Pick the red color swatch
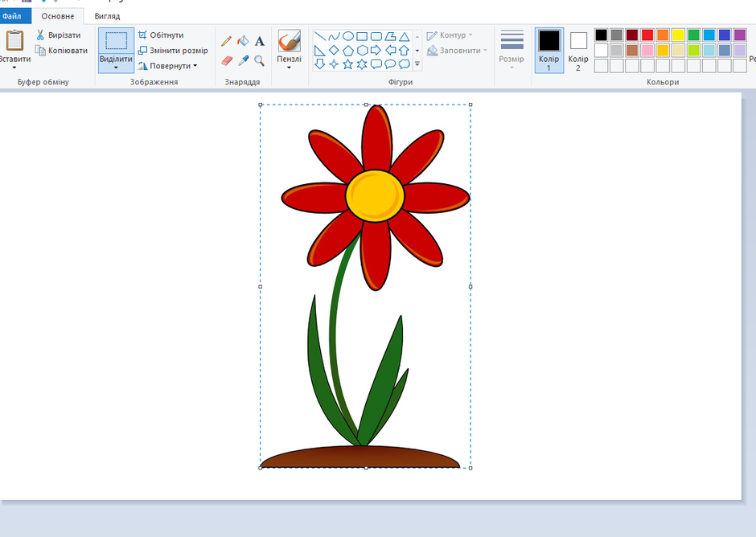Image resolution: width=756 pixels, height=537 pixels. pyautogui.click(x=647, y=35)
